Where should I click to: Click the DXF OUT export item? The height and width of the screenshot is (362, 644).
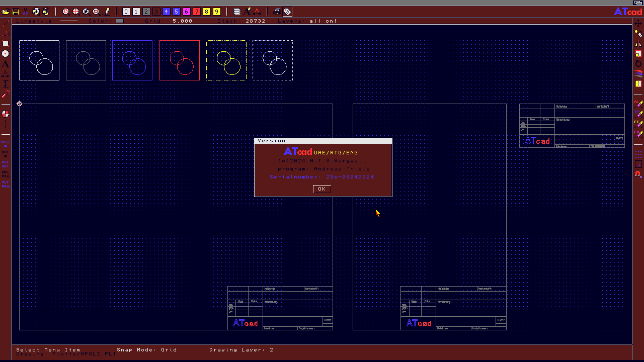coord(6,163)
